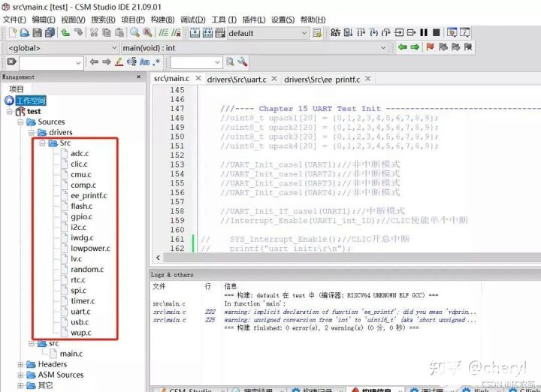Open the info window toolbar icon
This screenshot has height=392, width=541.
[x=465, y=32]
